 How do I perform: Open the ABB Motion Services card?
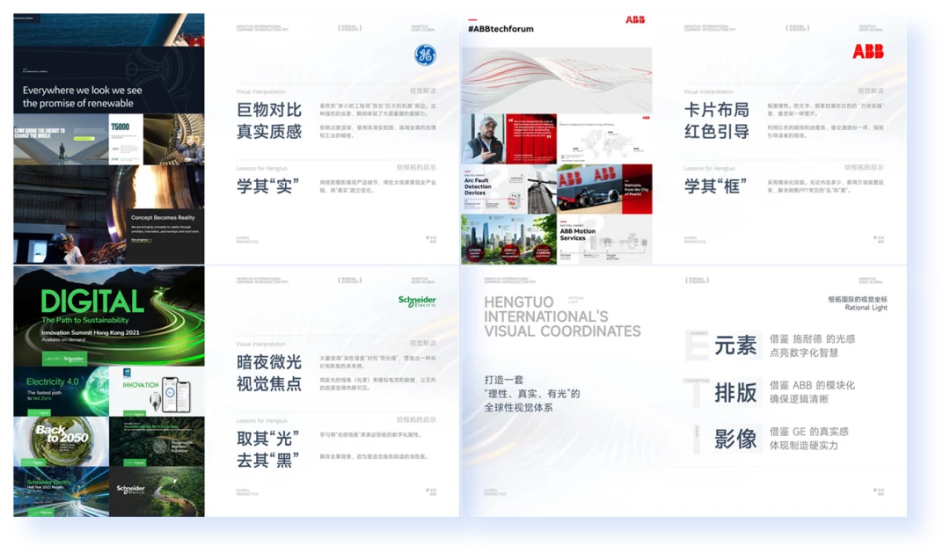point(604,239)
